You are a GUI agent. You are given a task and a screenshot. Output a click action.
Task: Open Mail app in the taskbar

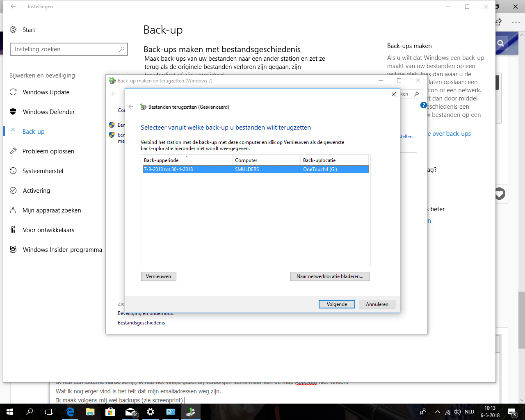(x=130, y=412)
